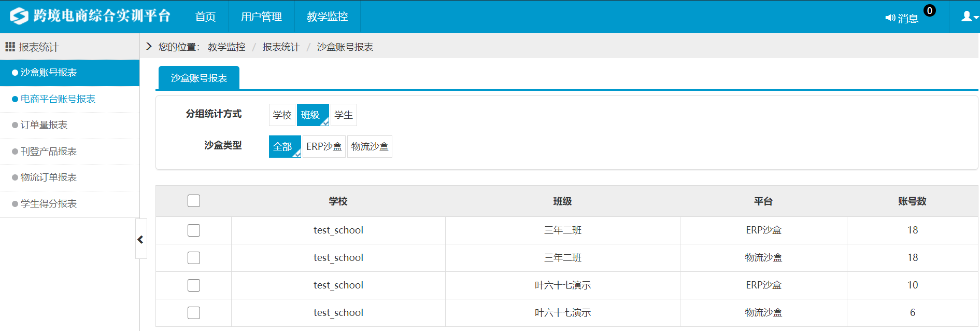The height and width of the screenshot is (331, 980).
Task: Click the platform logo icon
Action: tap(19, 16)
